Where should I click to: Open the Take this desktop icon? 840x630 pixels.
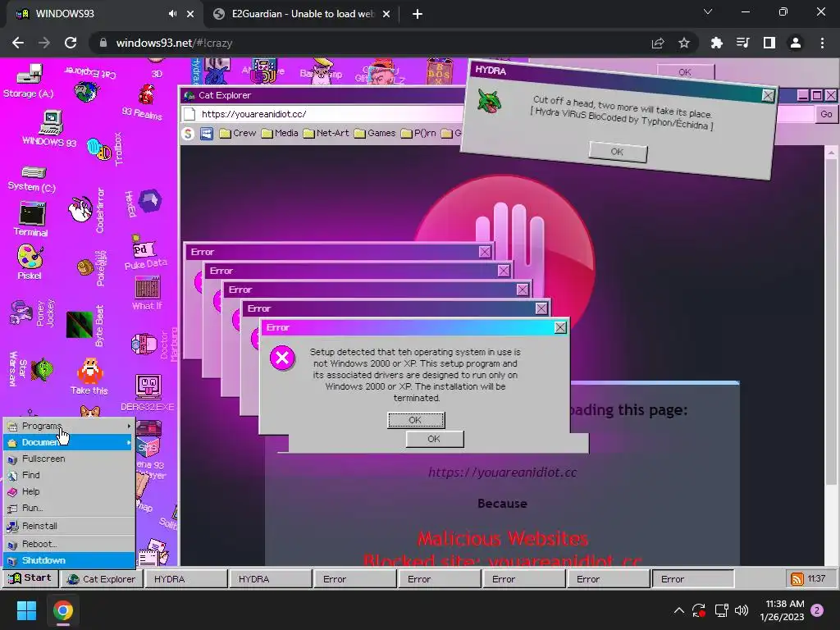coord(89,376)
